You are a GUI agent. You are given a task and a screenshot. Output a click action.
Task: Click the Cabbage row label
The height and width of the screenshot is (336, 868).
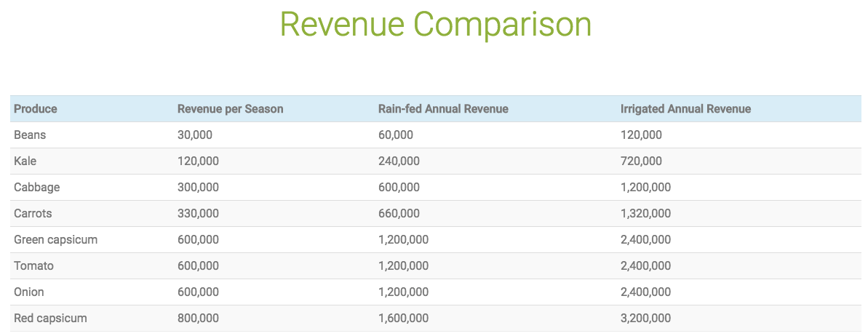click(x=36, y=187)
